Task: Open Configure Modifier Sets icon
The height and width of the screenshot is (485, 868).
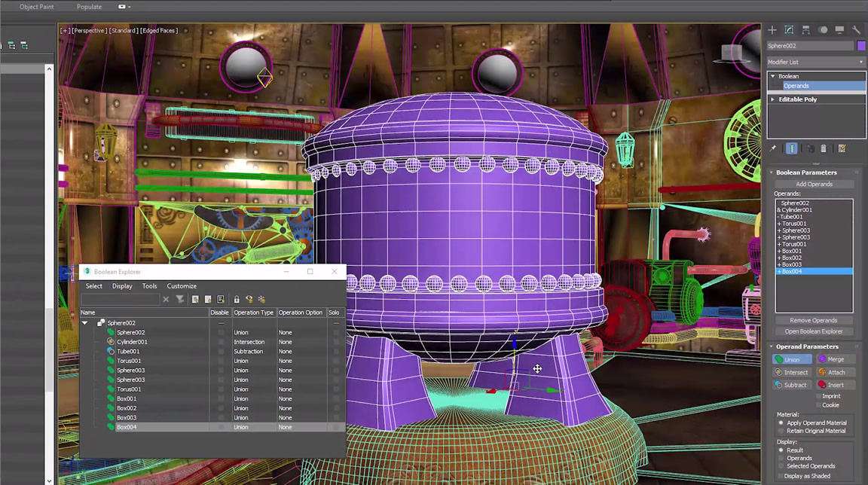Action: point(842,148)
